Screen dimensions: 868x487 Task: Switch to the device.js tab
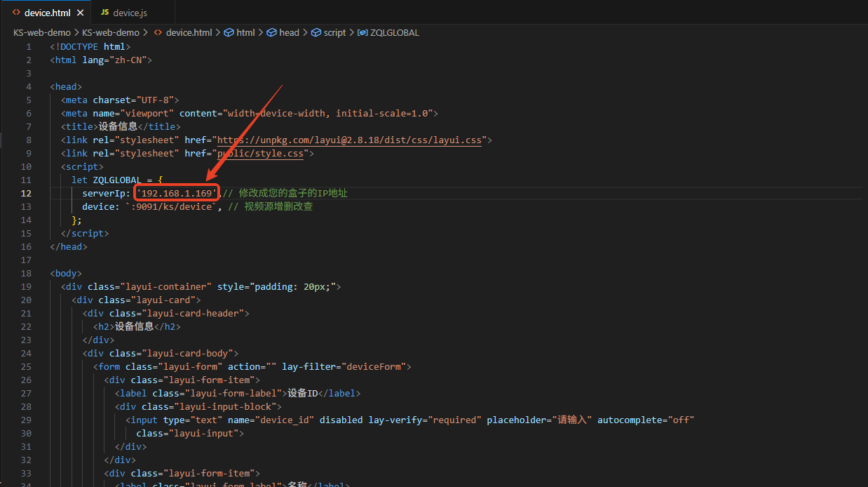tap(130, 13)
